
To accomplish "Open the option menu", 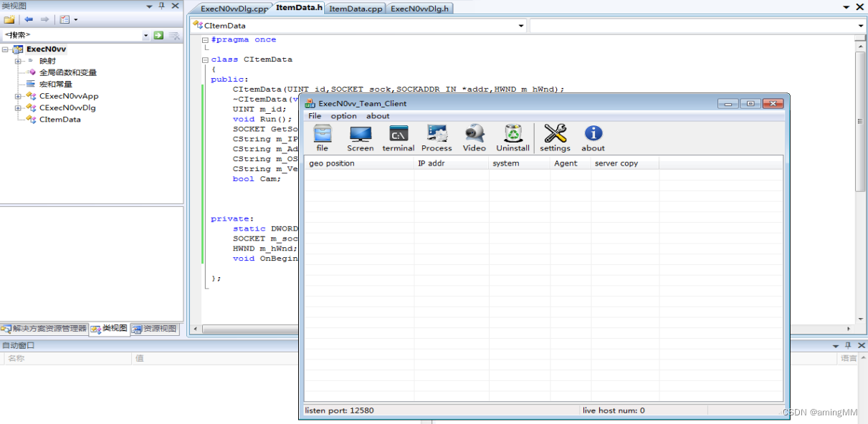I will pos(343,116).
